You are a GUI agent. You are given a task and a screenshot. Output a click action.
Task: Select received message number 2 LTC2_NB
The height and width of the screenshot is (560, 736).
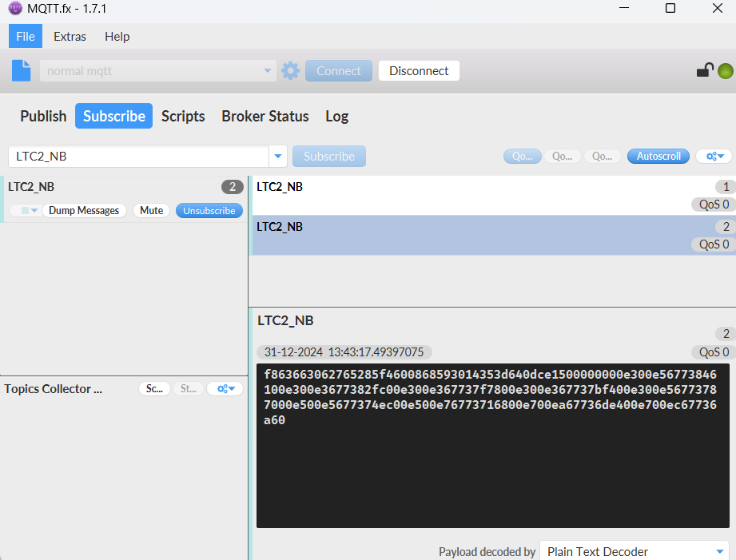click(492, 235)
